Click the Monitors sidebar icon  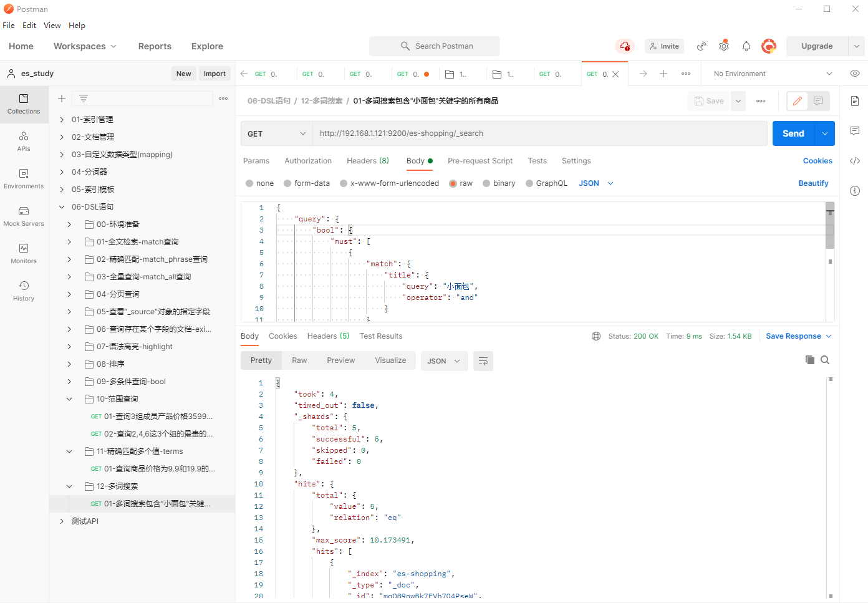(24, 253)
